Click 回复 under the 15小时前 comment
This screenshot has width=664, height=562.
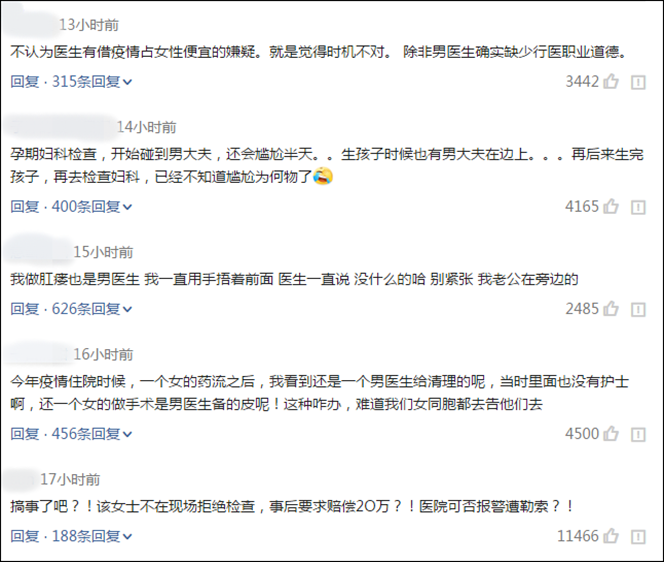pyautogui.click(x=25, y=309)
